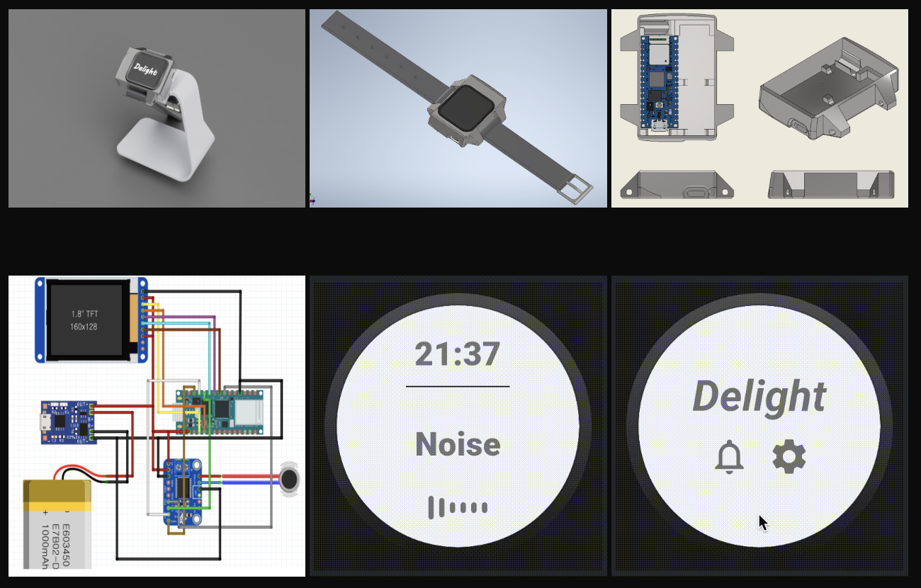
Task: Click the isometric case view in drawing
Action: [828, 90]
